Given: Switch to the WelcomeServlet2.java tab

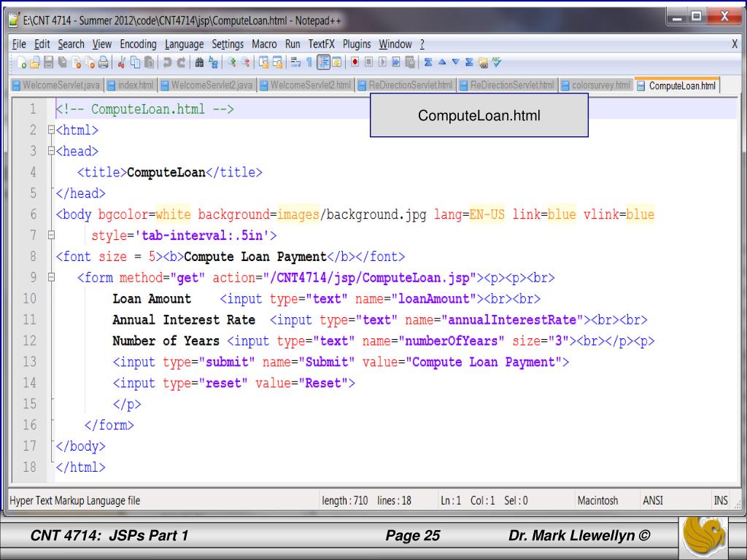Looking at the screenshot, I should [206, 85].
